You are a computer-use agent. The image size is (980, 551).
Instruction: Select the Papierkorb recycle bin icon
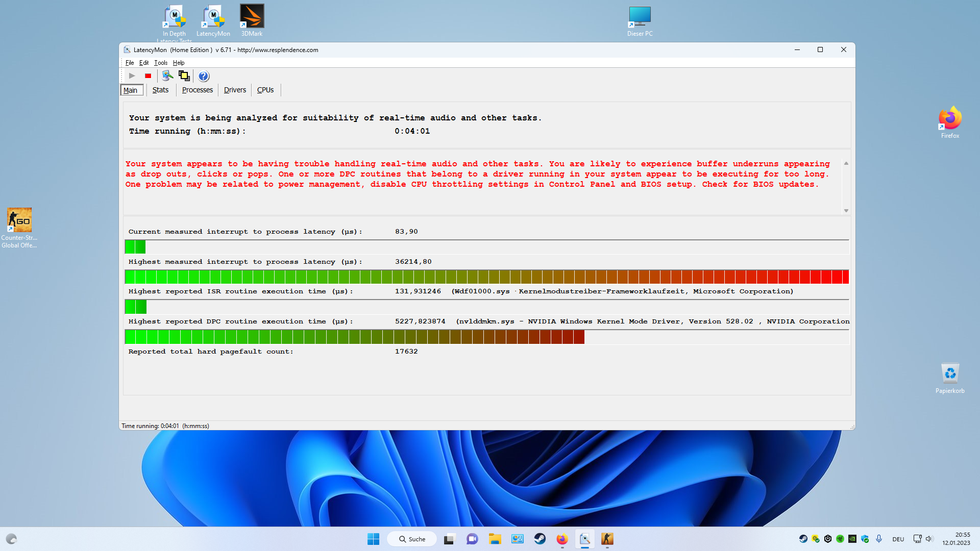coord(949,378)
